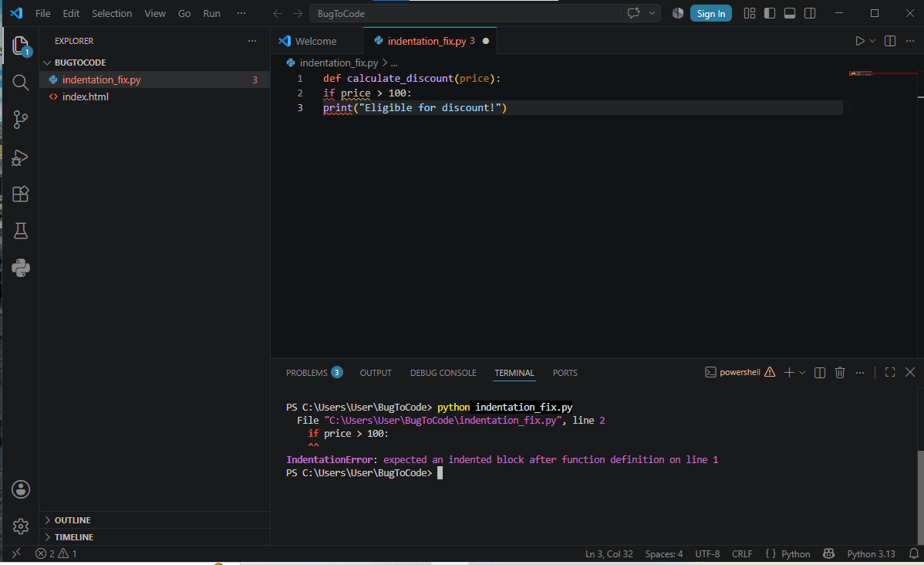Open index.html in the explorer tree
924x565 pixels.
pyautogui.click(x=154, y=96)
